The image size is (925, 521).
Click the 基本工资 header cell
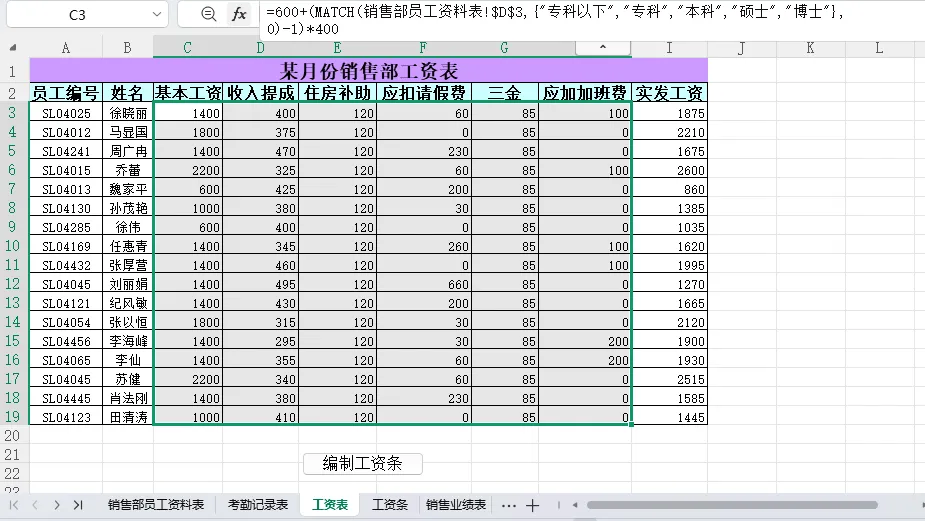(x=188, y=93)
